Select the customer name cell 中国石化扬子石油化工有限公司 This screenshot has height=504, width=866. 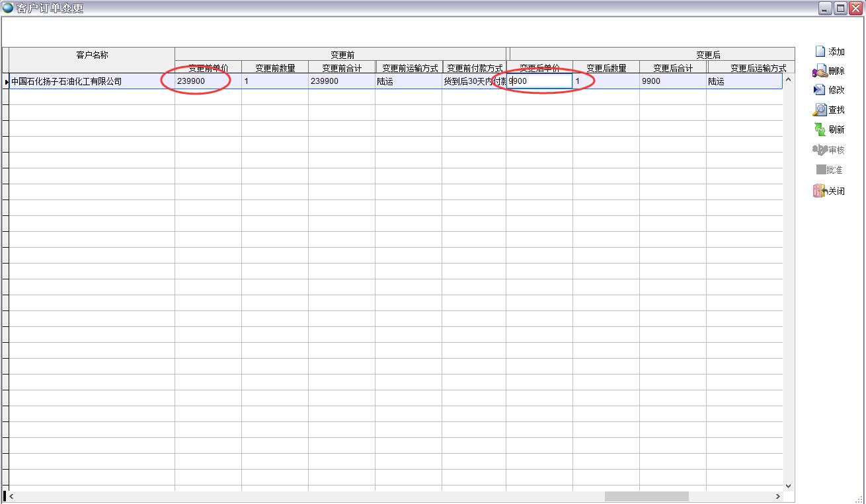coord(92,81)
